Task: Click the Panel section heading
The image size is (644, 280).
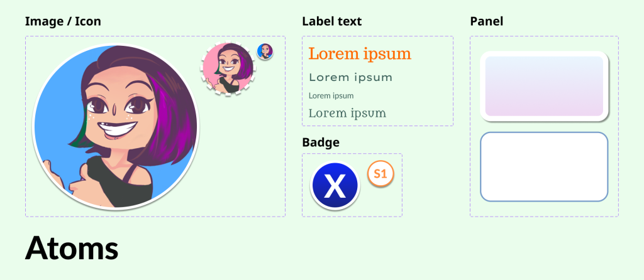Action: pyautogui.click(x=487, y=21)
